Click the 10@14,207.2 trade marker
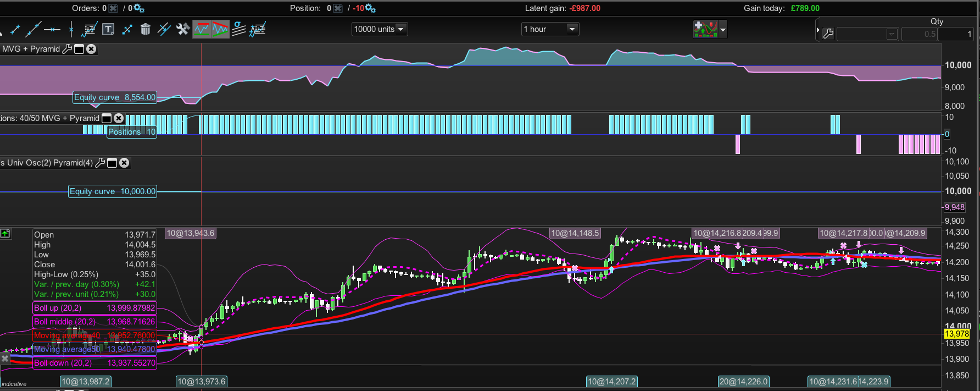Screen dimensions: 980x391 (x=612, y=382)
